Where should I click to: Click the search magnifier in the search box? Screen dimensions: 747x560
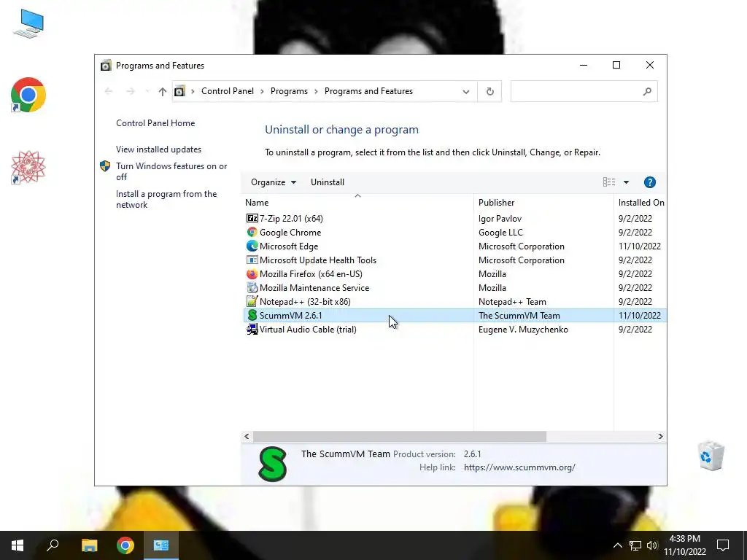pyautogui.click(x=646, y=91)
